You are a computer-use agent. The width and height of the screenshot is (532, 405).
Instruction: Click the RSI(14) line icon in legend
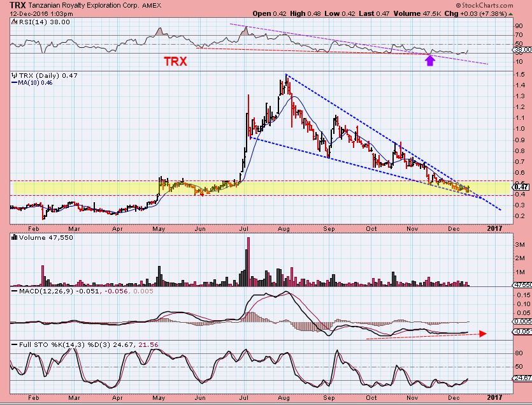click(x=14, y=22)
